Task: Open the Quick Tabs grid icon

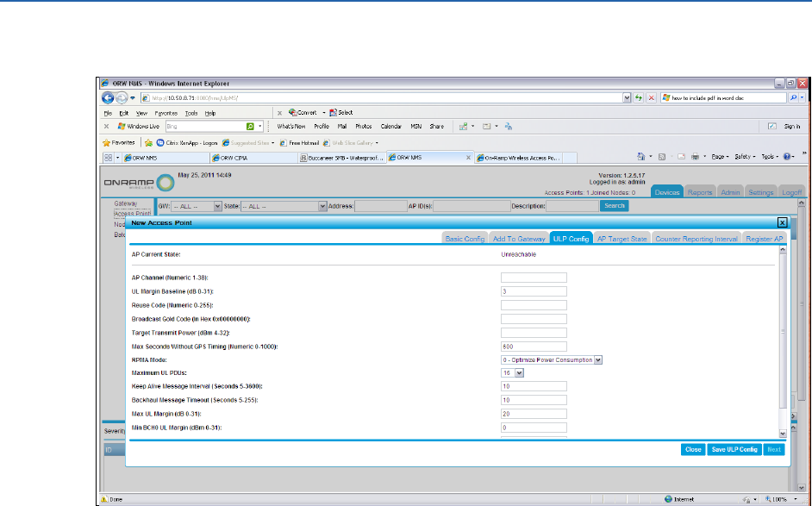Action: [x=109, y=158]
